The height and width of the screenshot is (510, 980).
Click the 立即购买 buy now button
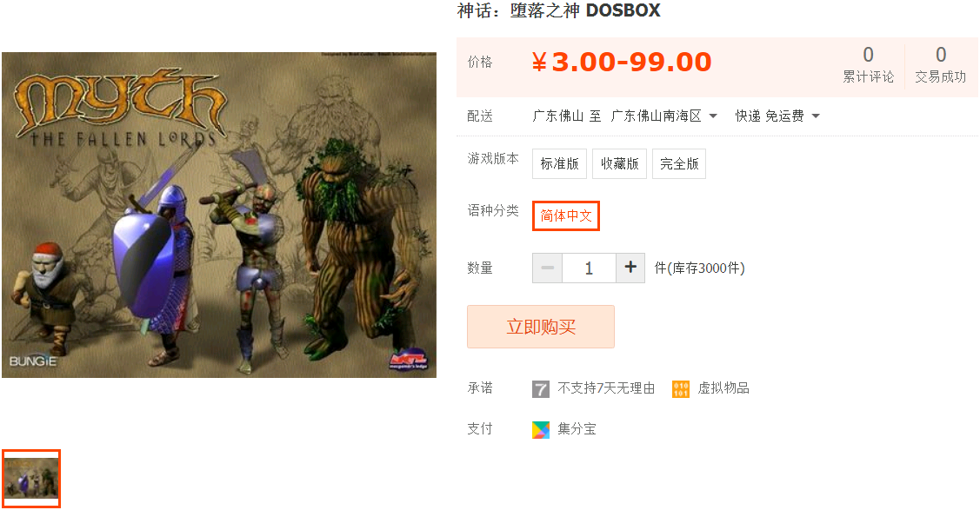pos(541,327)
